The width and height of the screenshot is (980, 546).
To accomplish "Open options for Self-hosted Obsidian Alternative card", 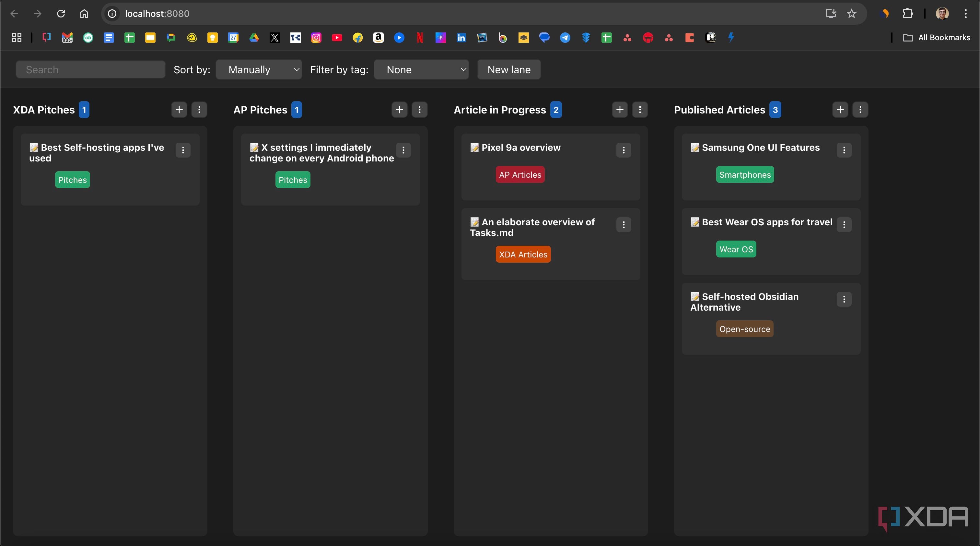I will (x=844, y=299).
